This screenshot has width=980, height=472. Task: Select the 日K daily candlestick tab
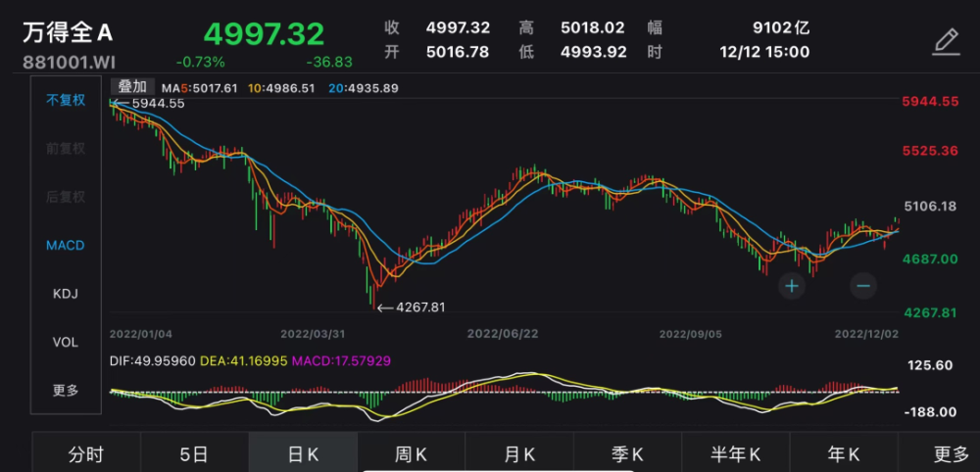click(303, 454)
